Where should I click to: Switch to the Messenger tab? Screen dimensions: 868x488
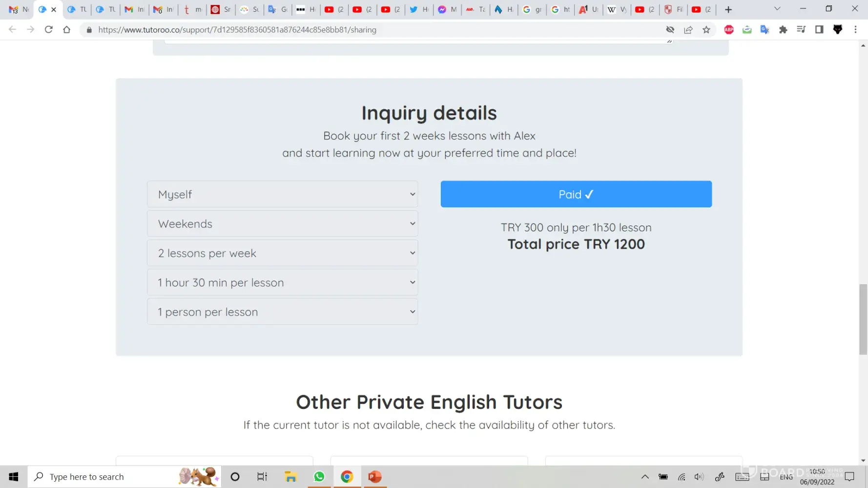coord(447,10)
